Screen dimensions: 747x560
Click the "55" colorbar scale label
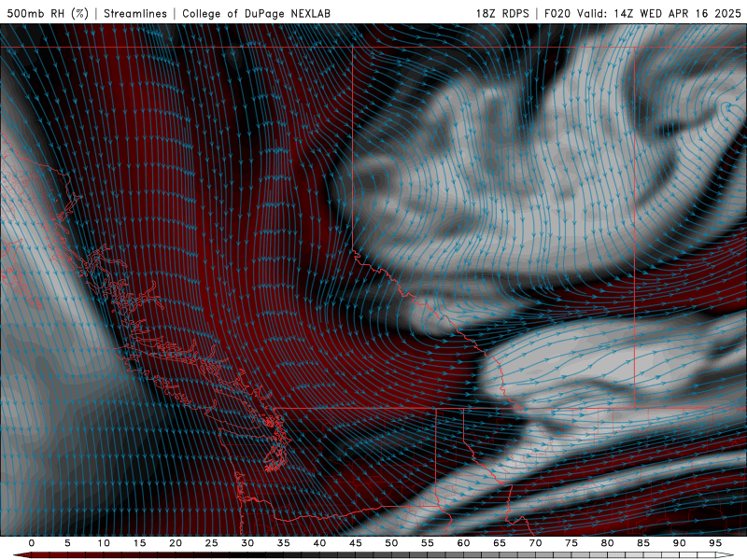click(x=428, y=543)
